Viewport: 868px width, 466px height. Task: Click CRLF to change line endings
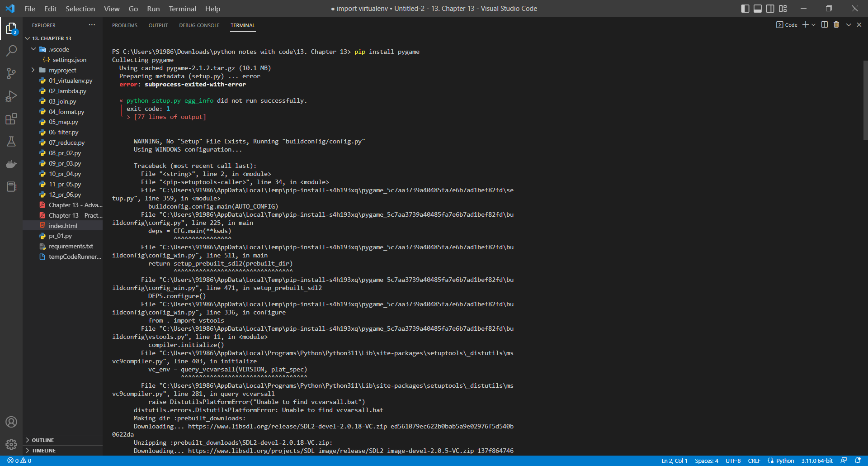click(755, 461)
